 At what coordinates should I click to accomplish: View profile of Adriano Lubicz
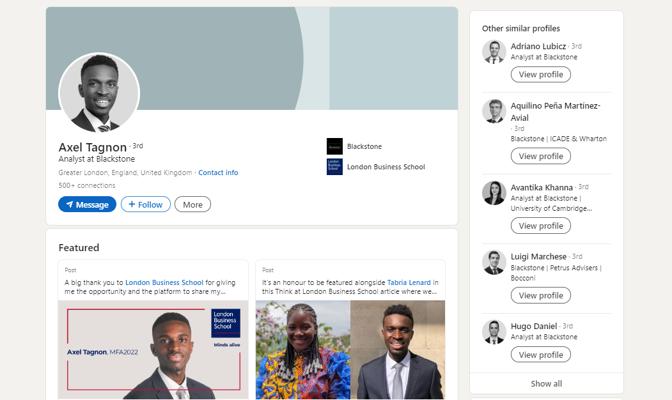(541, 75)
